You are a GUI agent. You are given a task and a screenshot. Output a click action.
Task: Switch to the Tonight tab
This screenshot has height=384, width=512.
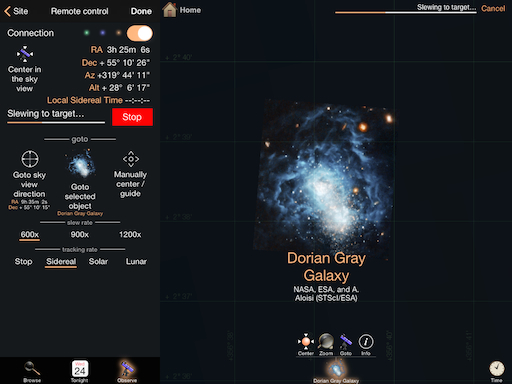pyautogui.click(x=80, y=372)
